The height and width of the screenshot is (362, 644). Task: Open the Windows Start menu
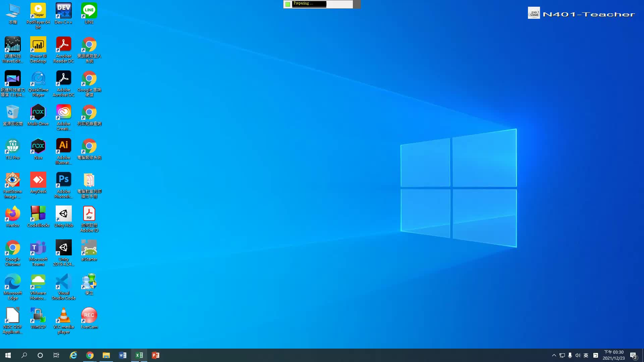pyautogui.click(x=8, y=355)
